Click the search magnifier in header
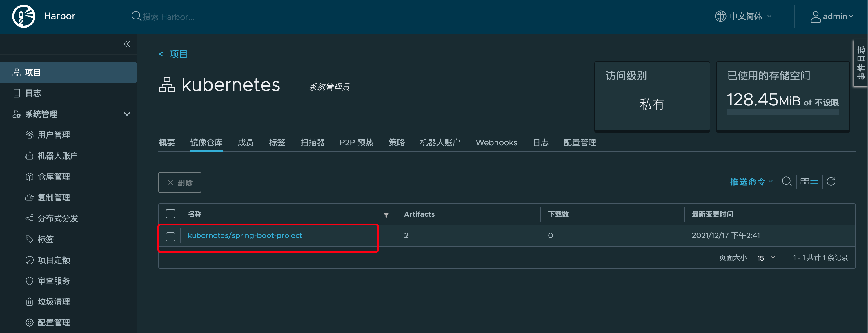The height and width of the screenshot is (333, 868). [x=136, y=16]
